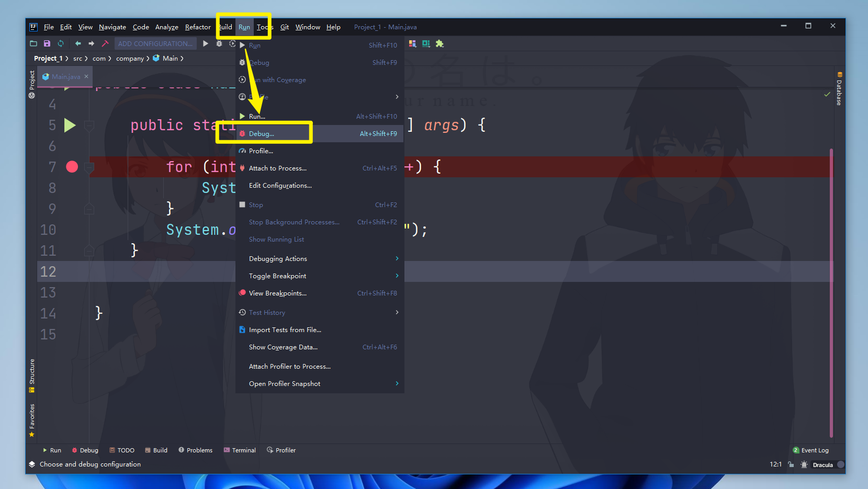This screenshot has width=868, height=489.
Task: Open the Git menu
Action: tap(285, 27)
